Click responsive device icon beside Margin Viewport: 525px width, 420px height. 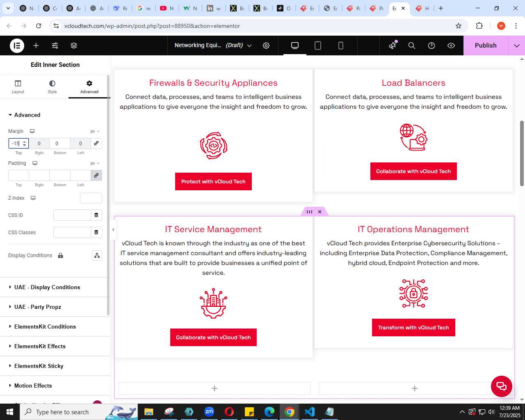(x=32, y=131)
